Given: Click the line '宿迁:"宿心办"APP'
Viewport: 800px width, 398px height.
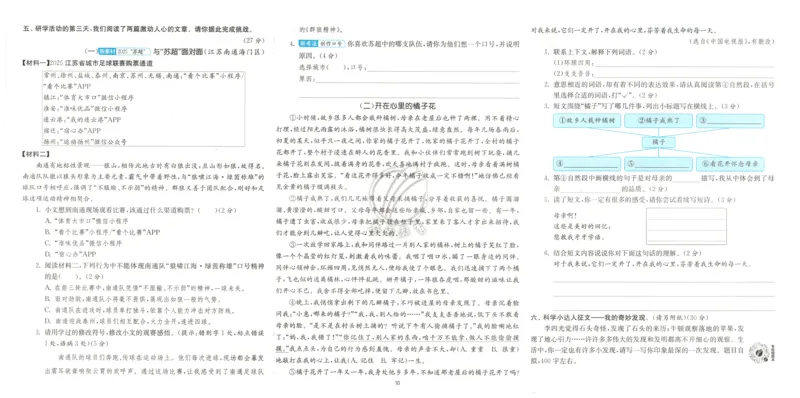Looking at the screenshot, I should (x=72, y=131).
